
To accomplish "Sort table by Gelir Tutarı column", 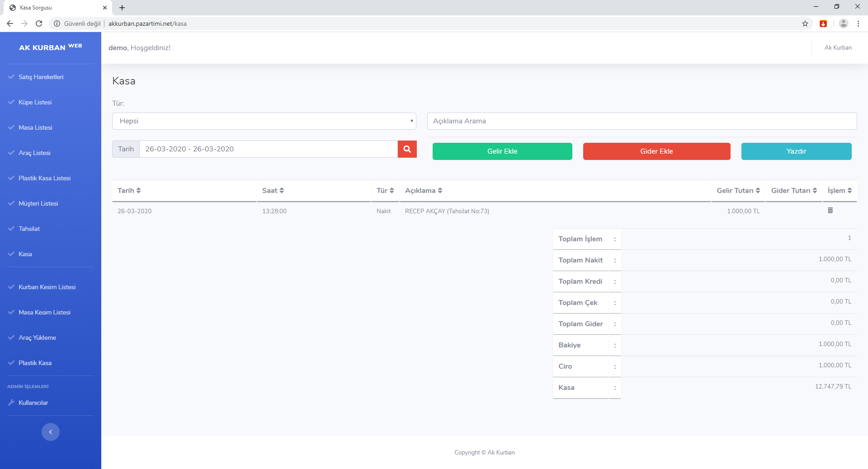I will tap(738, 191).
